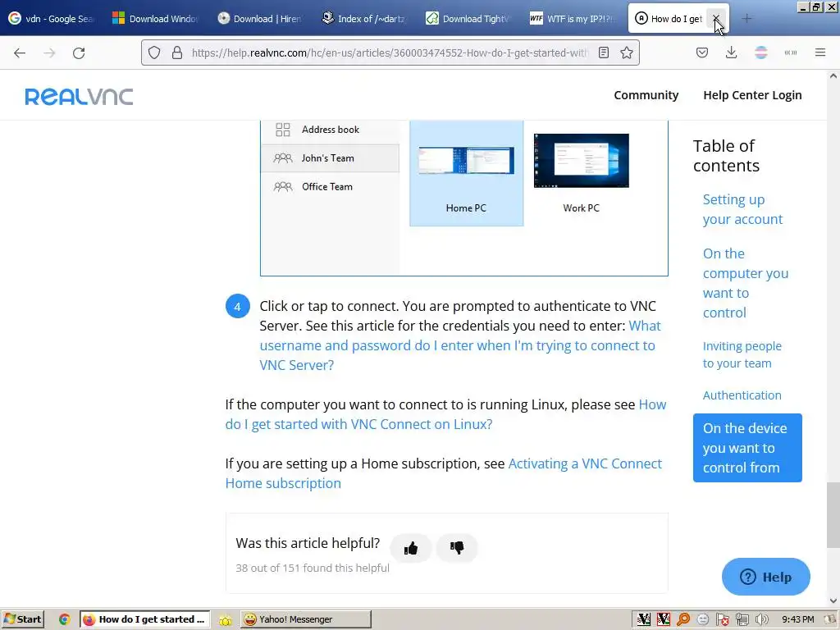Open the Firefox downloads panel
This screenshot has height=630, width=840.
[731, 52]
